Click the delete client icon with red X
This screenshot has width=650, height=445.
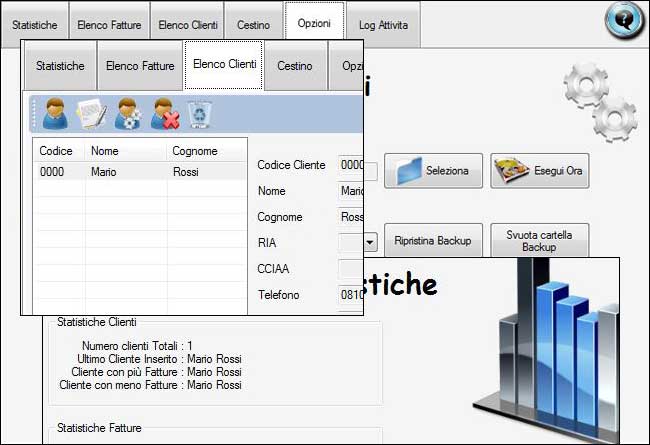(x=164, y=112)
